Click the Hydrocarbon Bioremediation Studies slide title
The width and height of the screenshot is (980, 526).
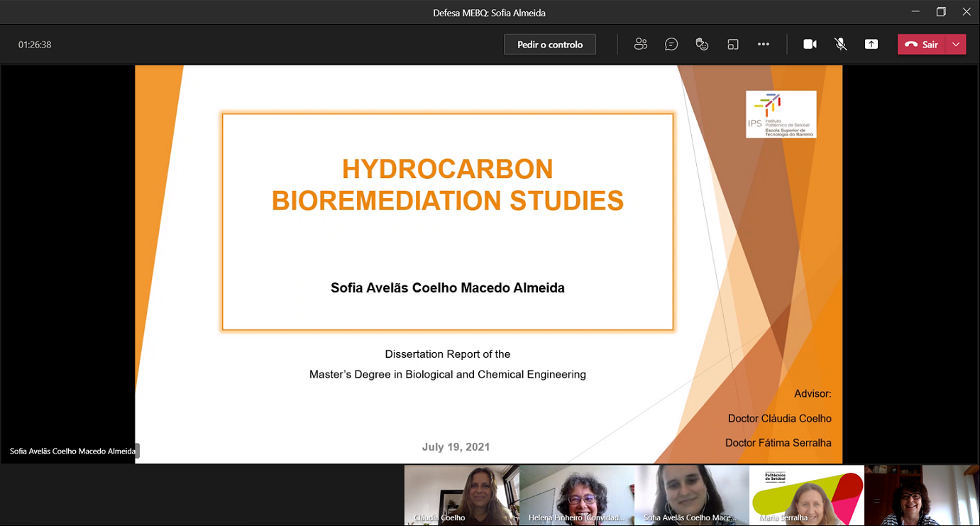click(x=448, y=185)
